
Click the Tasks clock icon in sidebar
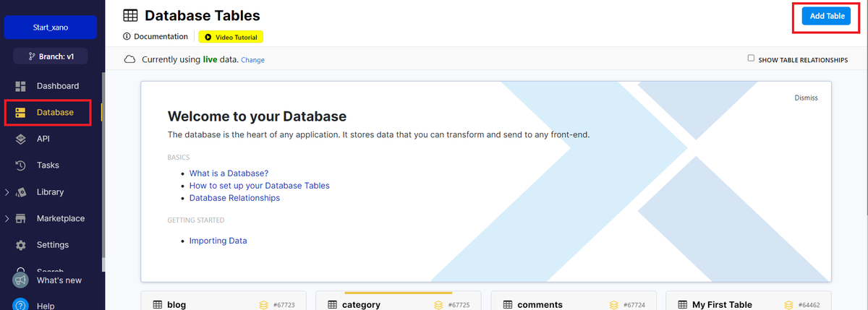(20, 165)
